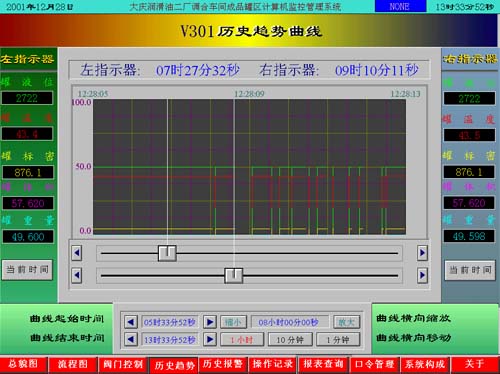Decrease the curve end time 13时33分52秒

pos(131,340)
